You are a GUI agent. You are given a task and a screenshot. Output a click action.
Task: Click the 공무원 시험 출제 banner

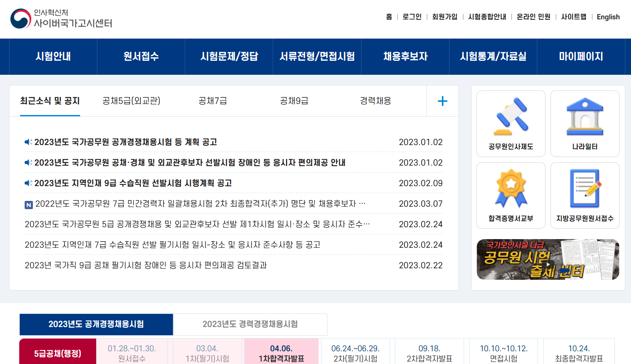coord(548,259)
